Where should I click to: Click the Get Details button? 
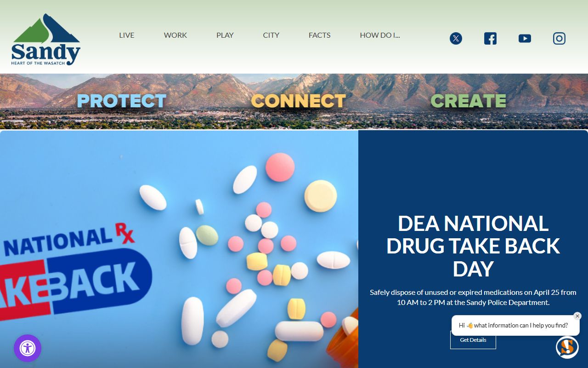coord(473,340)
